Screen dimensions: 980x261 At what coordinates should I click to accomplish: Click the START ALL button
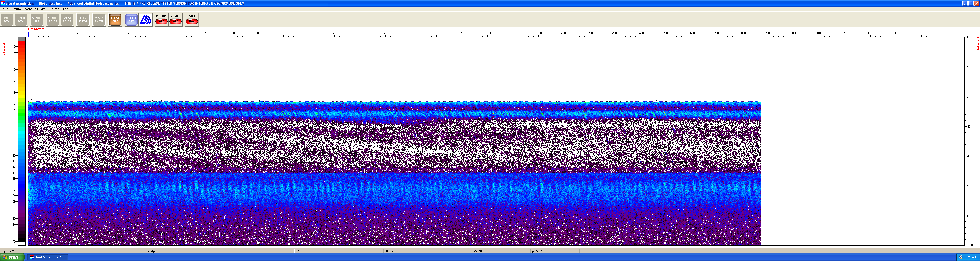coord(37,19)
